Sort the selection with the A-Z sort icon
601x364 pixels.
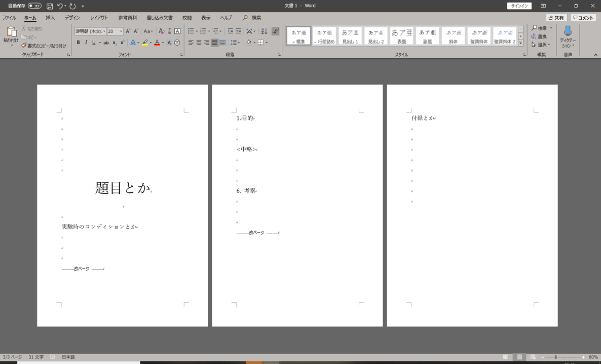click(x=264, y=31)
